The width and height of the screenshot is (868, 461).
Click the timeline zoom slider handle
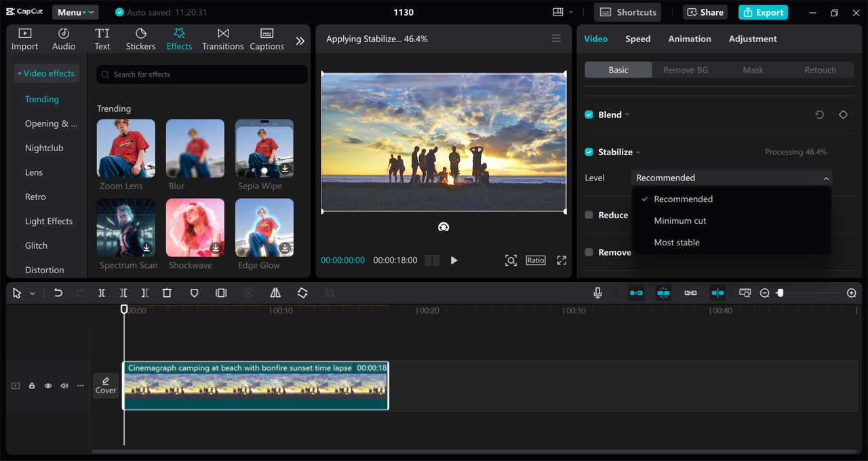(x=780, y=293)
